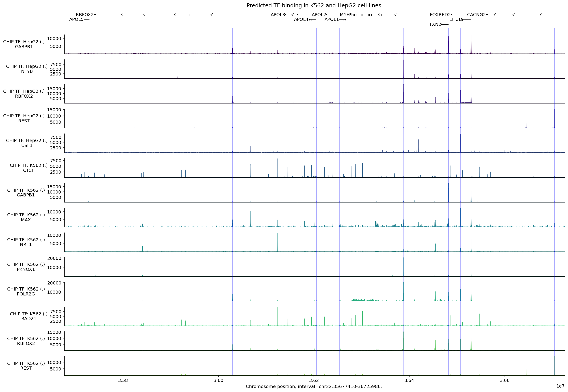Viewport: 568px width, 392px height.
Task: Select the TXN2 gene label
Action: (x=435, y=24)
